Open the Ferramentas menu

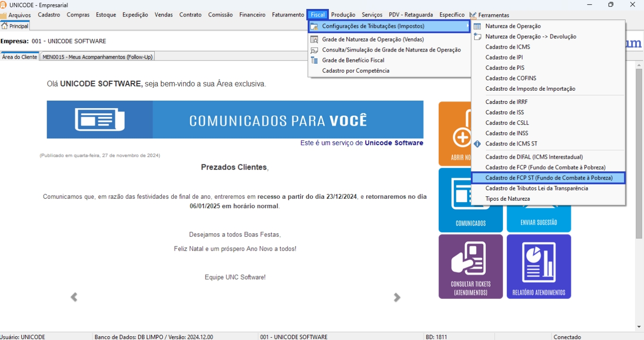pyautogui.click(x=493, y=15)
